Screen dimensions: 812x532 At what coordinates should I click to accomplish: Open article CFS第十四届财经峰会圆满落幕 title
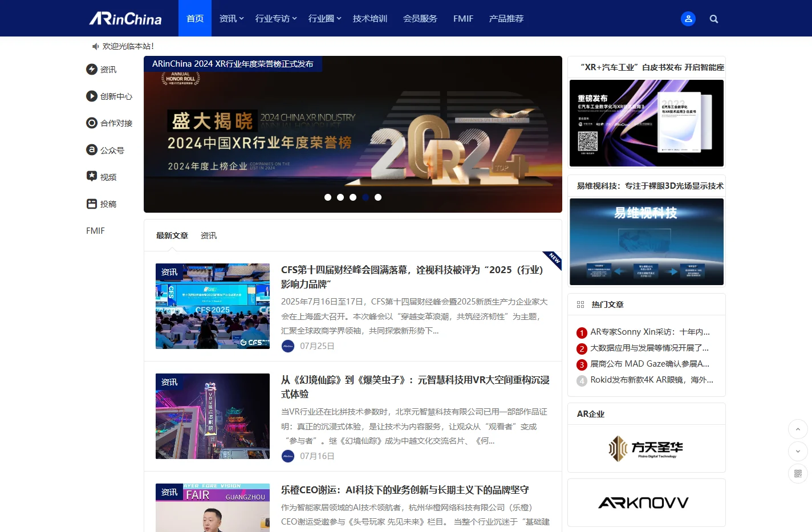[x=412, y=277]
